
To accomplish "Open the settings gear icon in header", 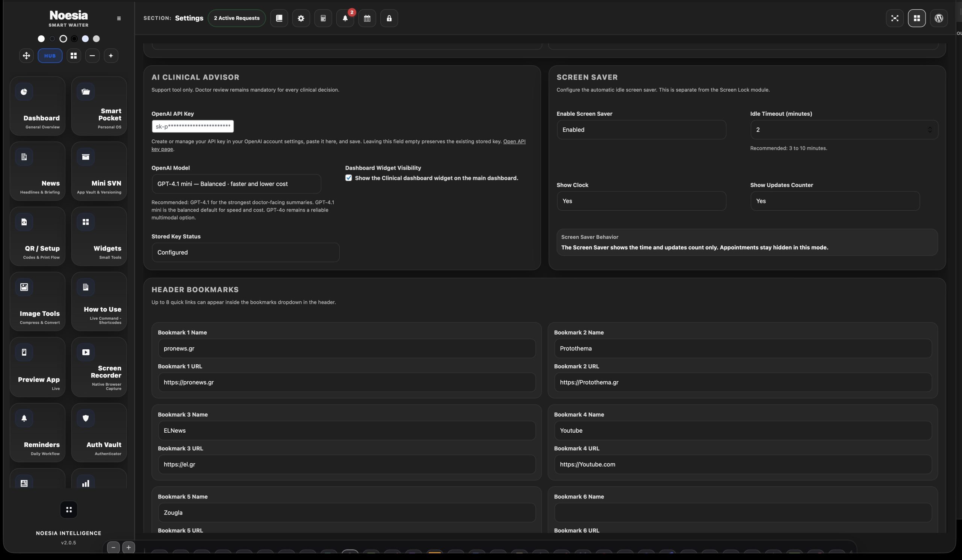I will click(301, 18).
